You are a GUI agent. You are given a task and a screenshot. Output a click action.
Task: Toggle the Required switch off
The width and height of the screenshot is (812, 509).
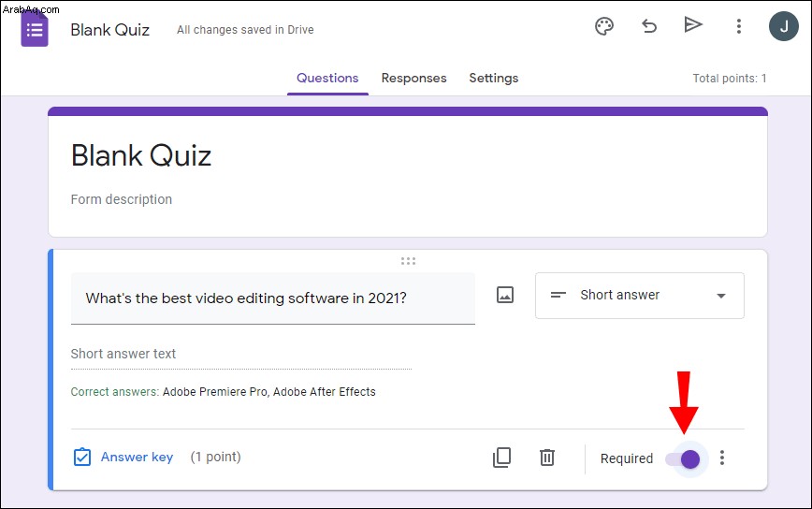(683, 458)
